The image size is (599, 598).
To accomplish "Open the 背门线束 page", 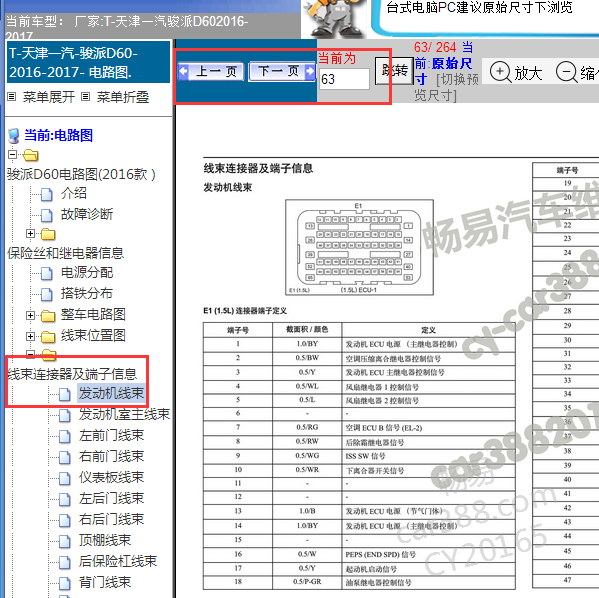I will click(x=105, y=582).
